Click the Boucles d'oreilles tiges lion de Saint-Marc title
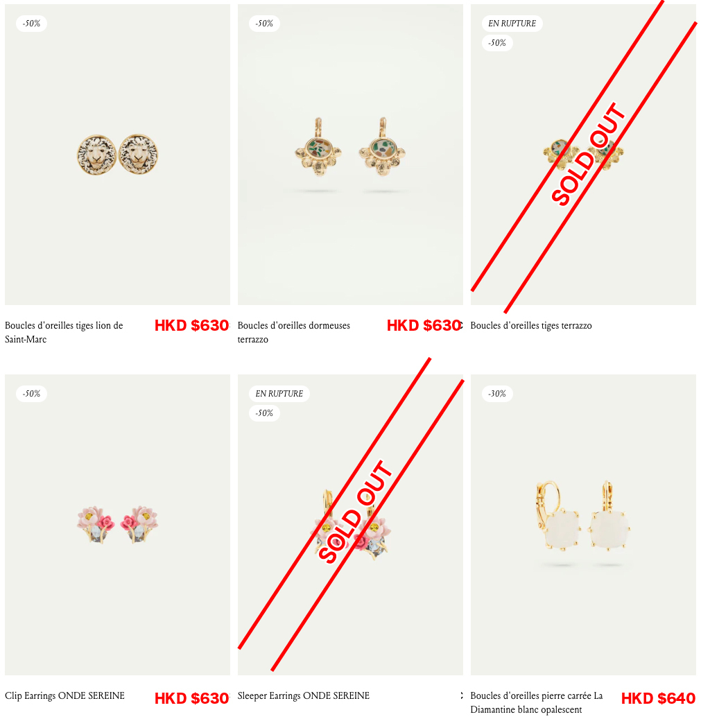The height and width of the screenshot is (728, 701). coord(64,332)
